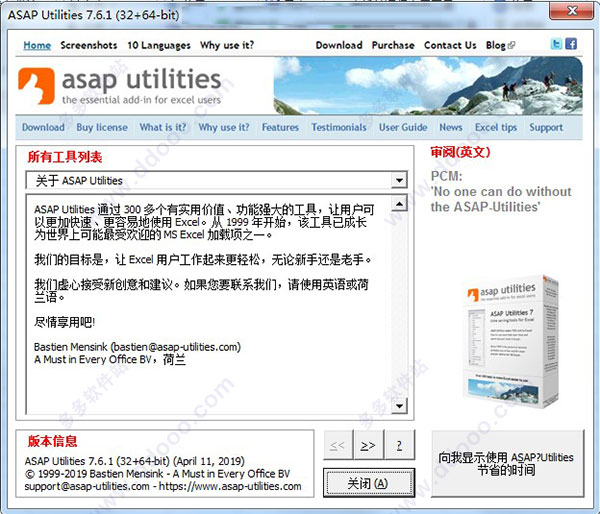Open the Testimonials tab
Image resolution: width=600 pixels, height=514 pixels.
(339, 127)
